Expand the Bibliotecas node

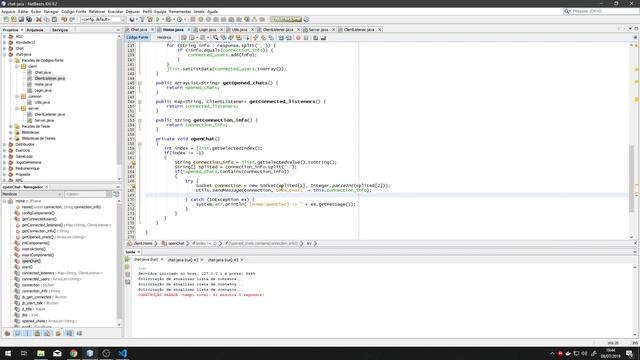(11, 133)
